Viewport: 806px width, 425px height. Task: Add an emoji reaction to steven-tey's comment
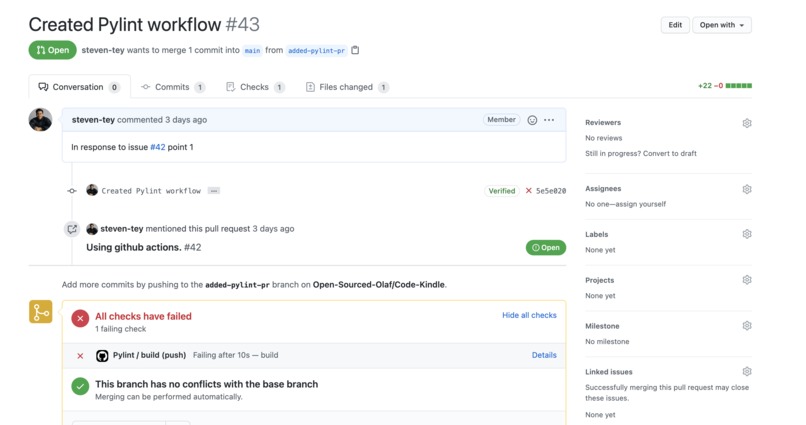(533, 120)
